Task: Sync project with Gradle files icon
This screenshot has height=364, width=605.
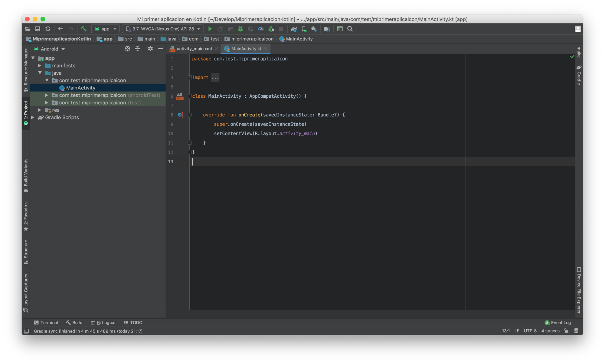Action: [x=294, y=29]
